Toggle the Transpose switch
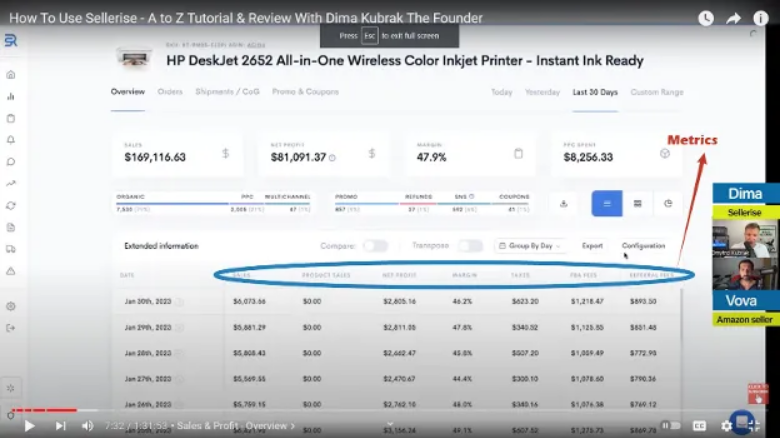 coord(470,246)
